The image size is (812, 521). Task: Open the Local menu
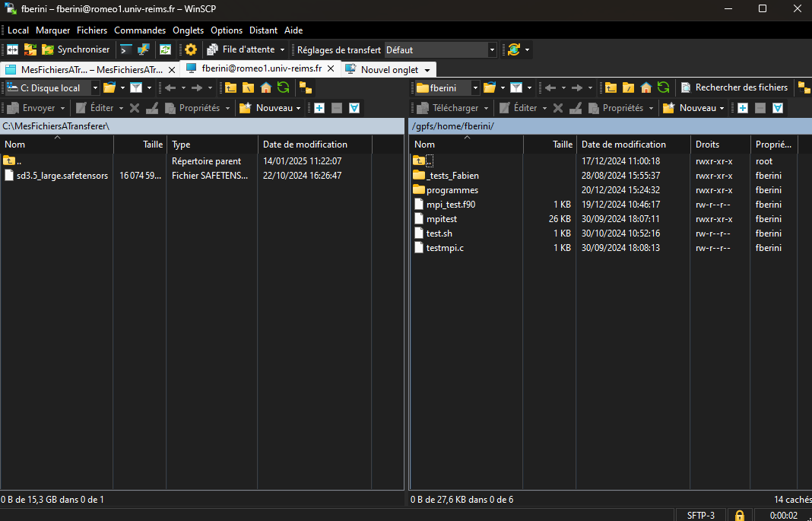[18, 30]
